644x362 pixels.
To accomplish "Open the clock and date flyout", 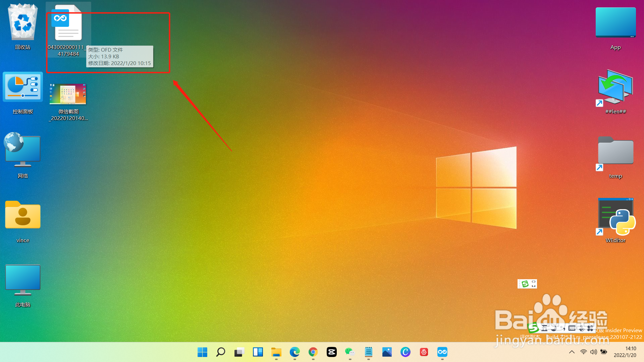I will (x=625, y=352).
